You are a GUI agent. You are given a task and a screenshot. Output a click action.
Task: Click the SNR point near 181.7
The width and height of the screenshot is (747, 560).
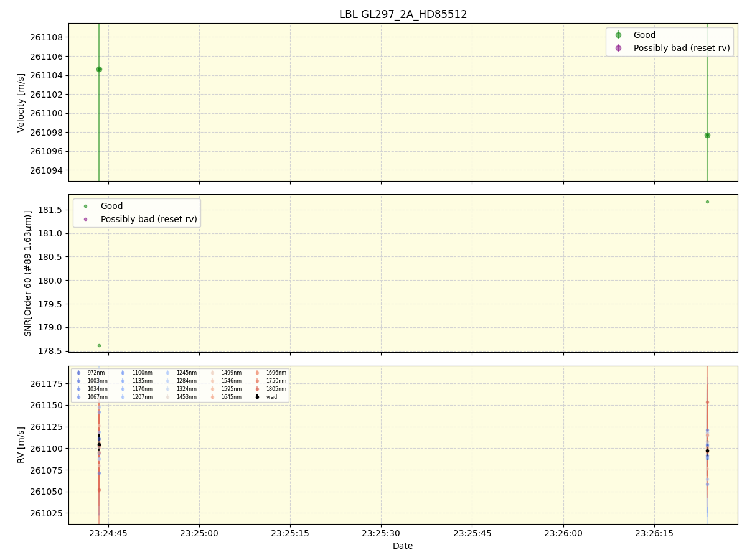tap(707, 202)
